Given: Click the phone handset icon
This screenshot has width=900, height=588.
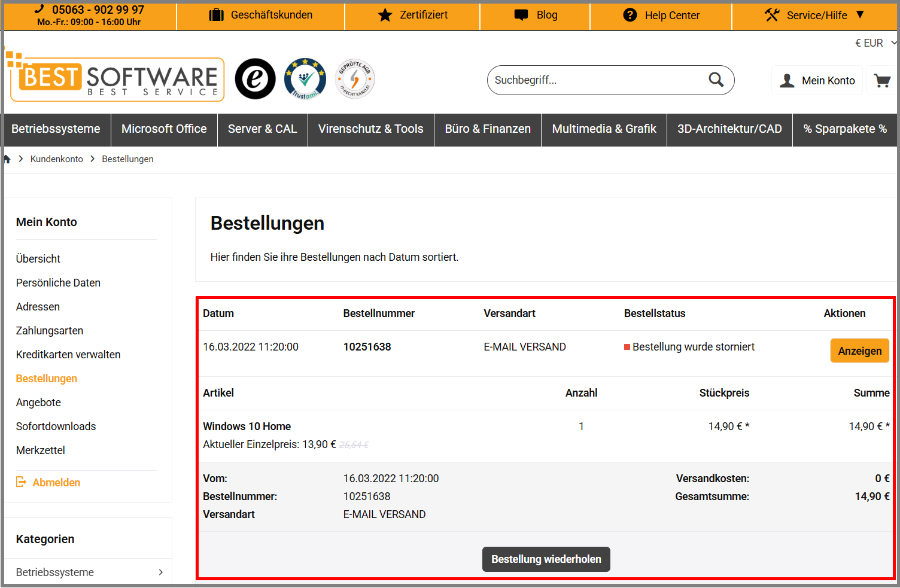Looking at the screenshot, I should [39, 9].
